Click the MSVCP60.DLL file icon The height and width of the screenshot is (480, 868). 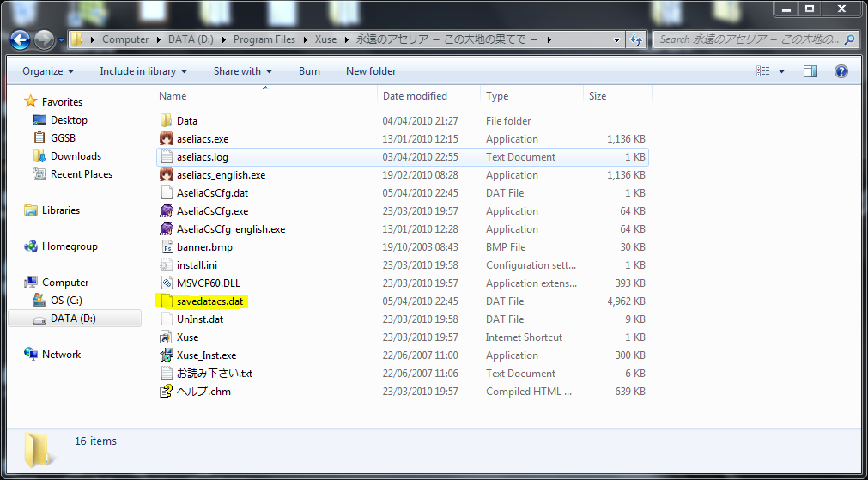[167, 283]
